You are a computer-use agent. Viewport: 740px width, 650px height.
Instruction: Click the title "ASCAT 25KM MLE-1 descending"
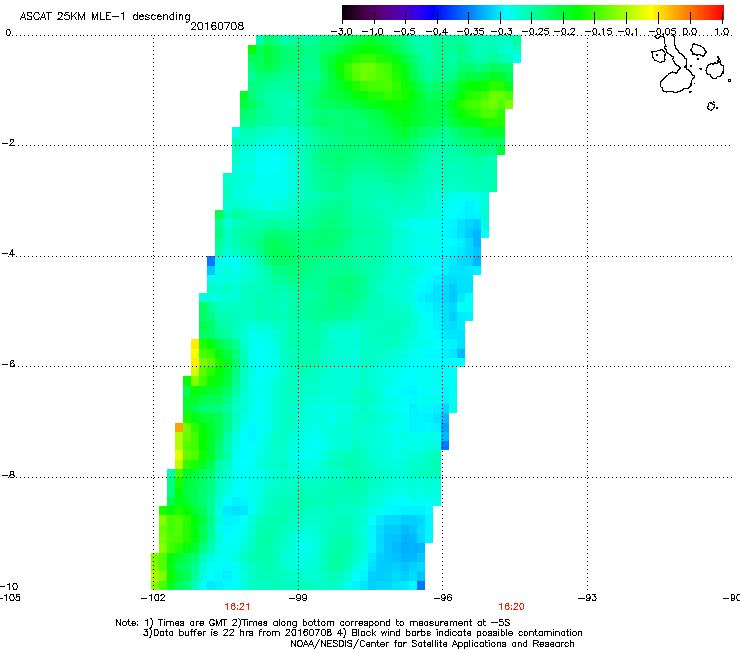(105, 16)
